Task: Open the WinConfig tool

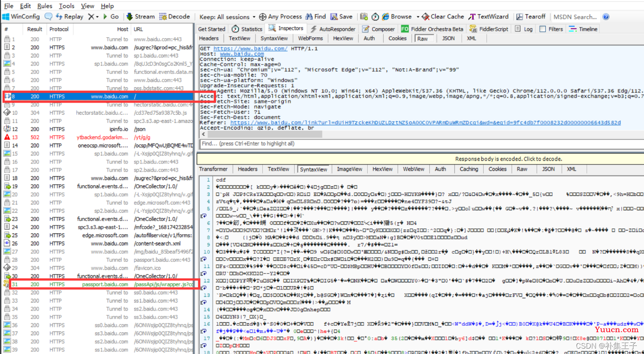Action: [21, 17]
